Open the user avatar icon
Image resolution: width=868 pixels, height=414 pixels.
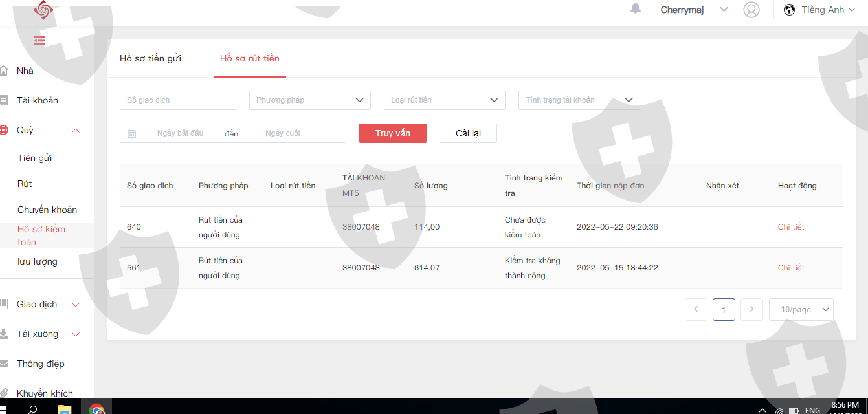coord(751,10)
